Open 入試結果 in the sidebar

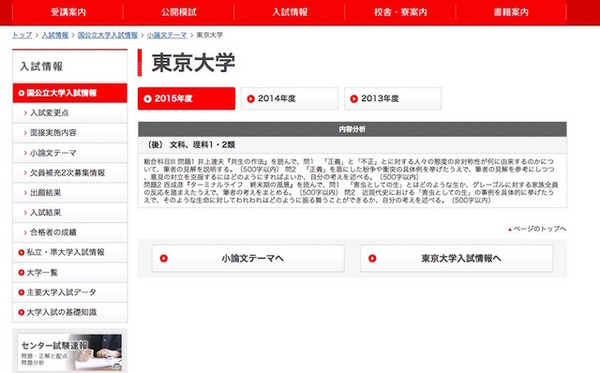click(70, 213)
